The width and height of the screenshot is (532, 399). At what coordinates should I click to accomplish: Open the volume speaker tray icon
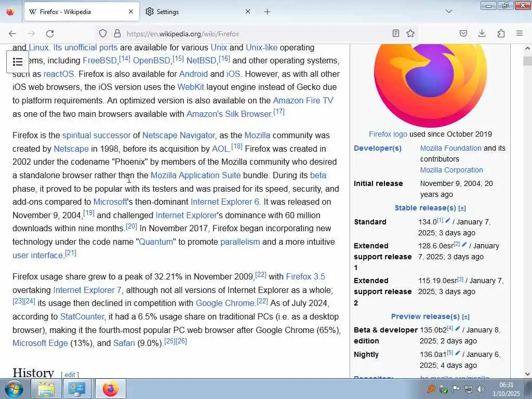coord(481,389)
